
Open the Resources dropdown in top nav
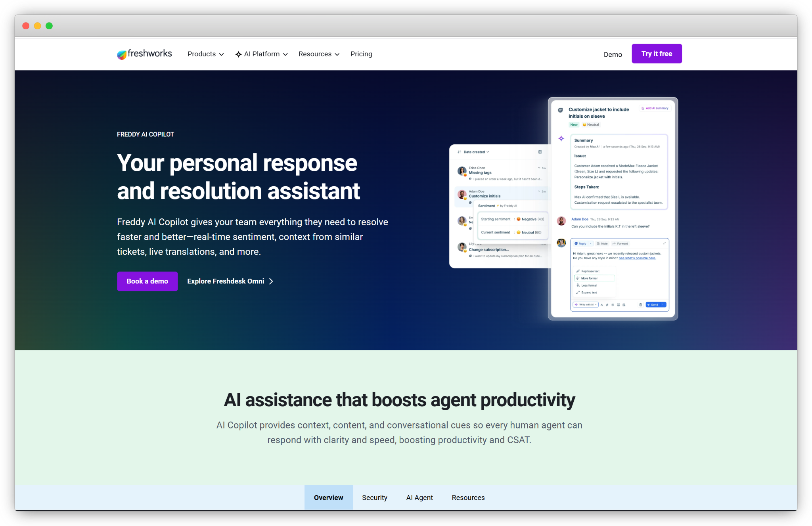[319, 54]
